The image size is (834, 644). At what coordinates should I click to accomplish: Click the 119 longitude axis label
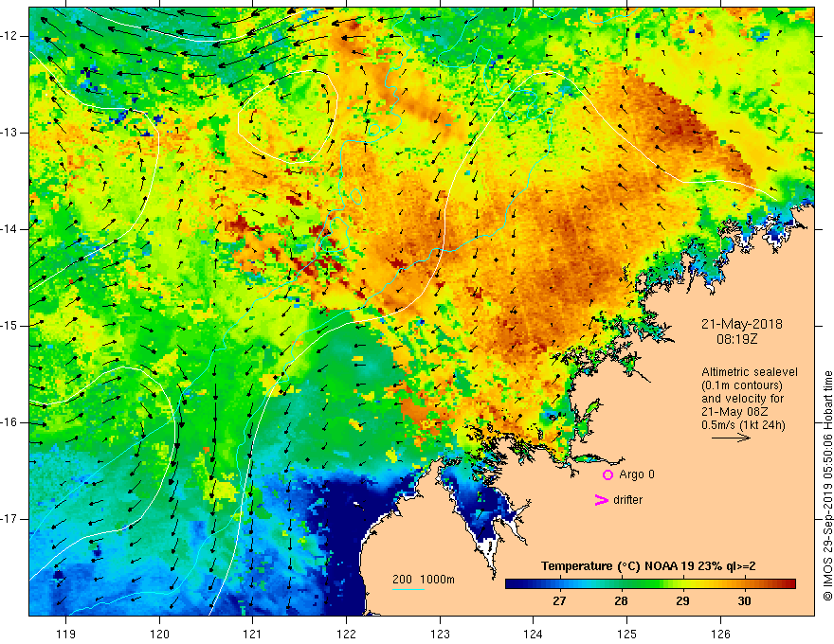66,634
